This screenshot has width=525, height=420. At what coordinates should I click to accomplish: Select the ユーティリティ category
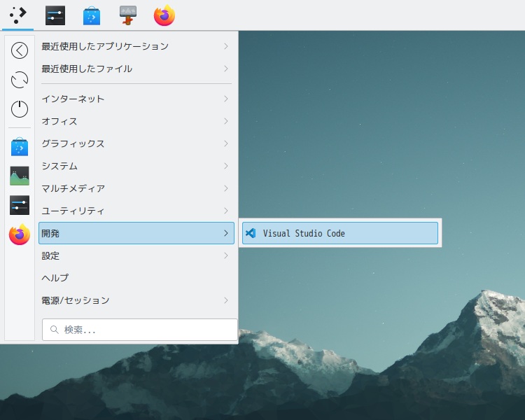[136, 211]
